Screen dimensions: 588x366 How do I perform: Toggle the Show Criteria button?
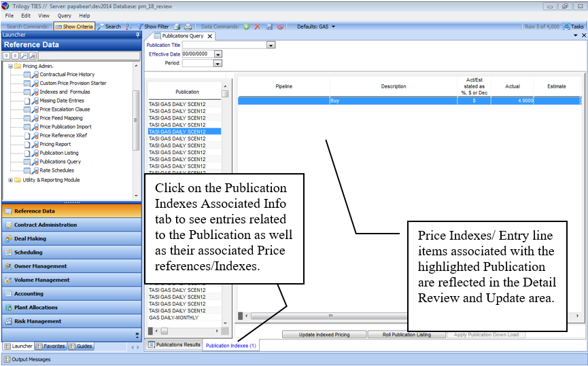click(x=73, y=26)
